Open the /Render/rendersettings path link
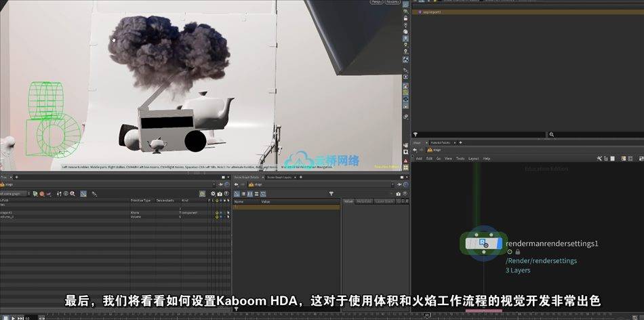 click(x=541, y=261)
